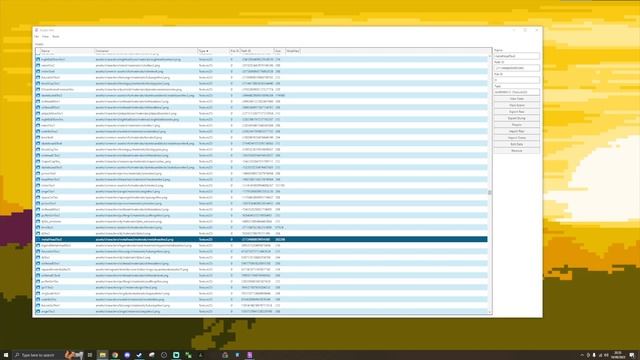
Task: Click the asset list vertical scrollbar thumb
Action: coord(490,193)
